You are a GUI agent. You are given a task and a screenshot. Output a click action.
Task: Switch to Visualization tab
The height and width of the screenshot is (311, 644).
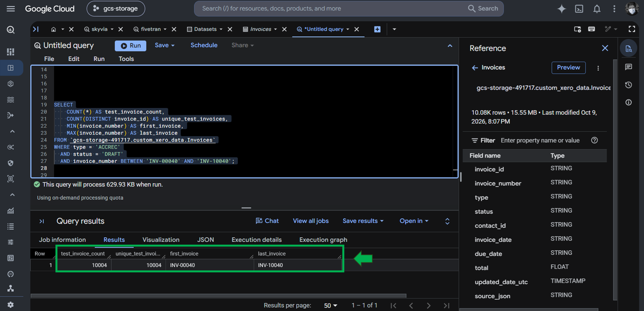coord(161,240)
